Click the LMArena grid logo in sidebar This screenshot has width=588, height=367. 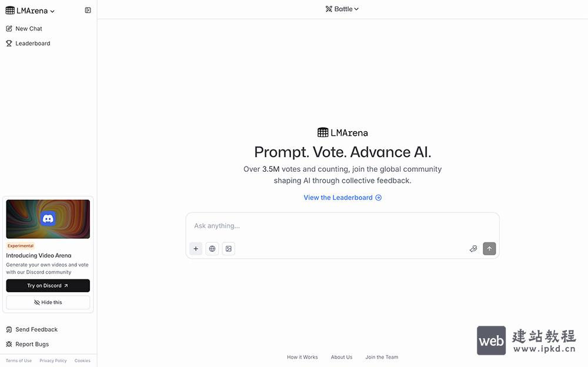(10, 11)
